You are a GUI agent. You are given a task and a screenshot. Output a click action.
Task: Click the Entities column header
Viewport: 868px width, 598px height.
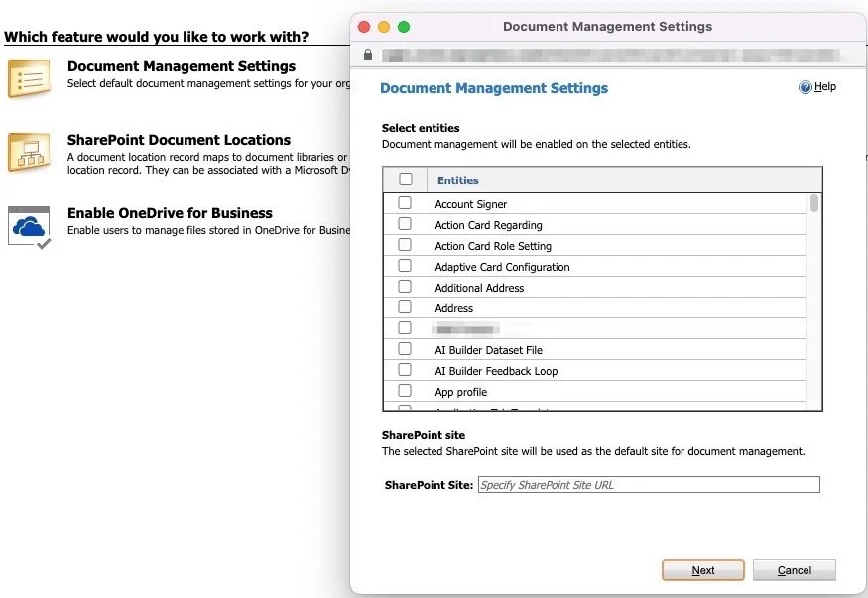click(x=457, y=180)
